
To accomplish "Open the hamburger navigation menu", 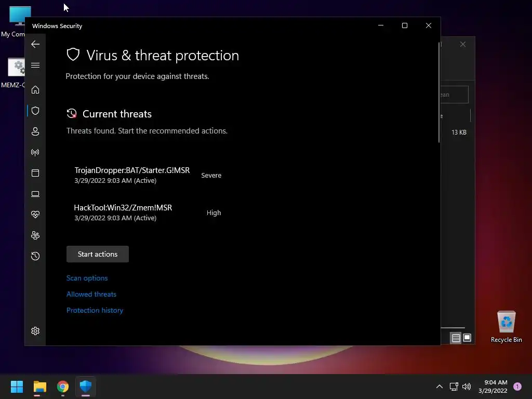I will coord(35,65).
